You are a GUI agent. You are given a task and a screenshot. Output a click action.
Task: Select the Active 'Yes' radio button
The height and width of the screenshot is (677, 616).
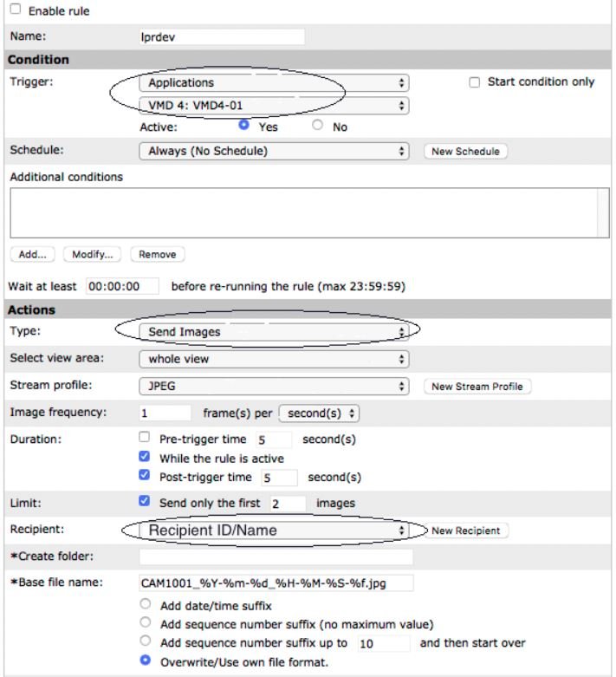244,125
